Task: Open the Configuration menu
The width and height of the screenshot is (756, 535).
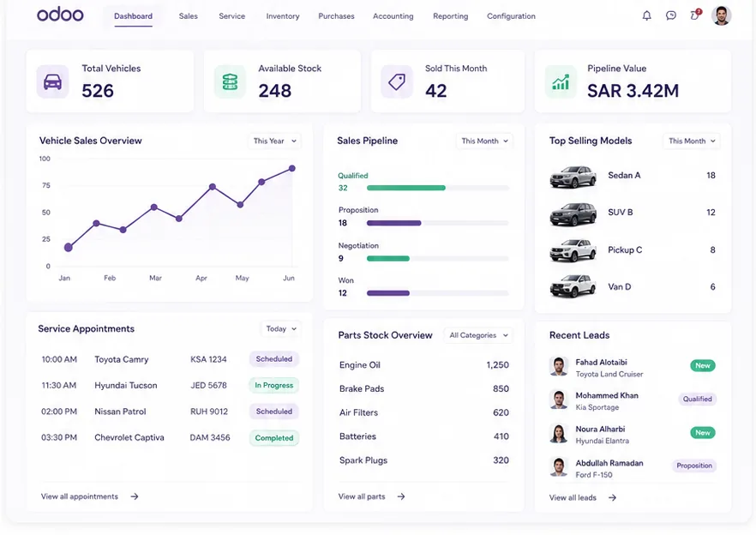Action: (x=511, y=16)
